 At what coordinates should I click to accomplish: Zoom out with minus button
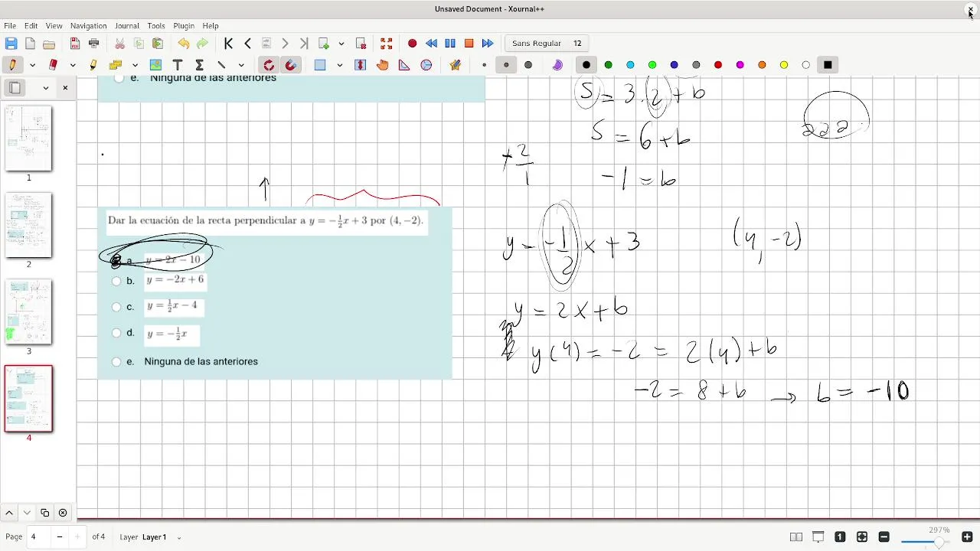tap(884, 537)
